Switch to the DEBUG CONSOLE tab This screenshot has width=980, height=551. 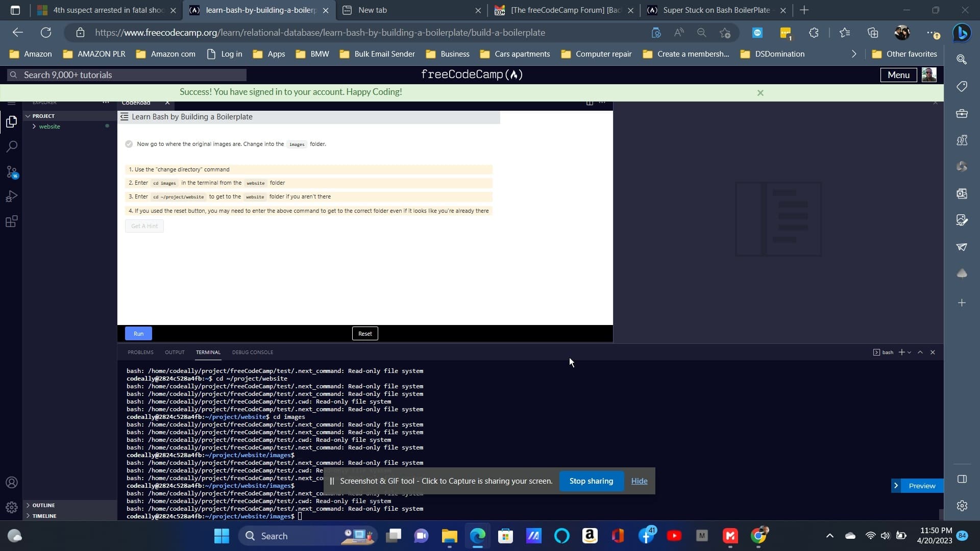[x=252, y=353]
